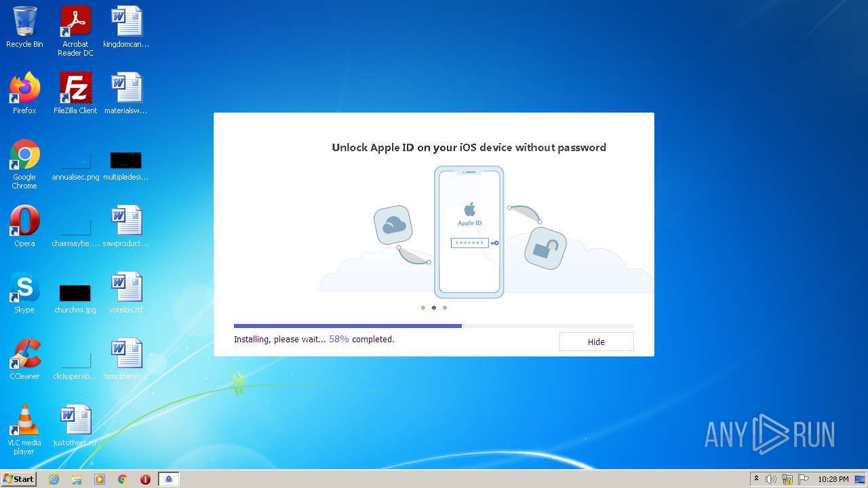Launch Opera from desktop

coord(24,226)
